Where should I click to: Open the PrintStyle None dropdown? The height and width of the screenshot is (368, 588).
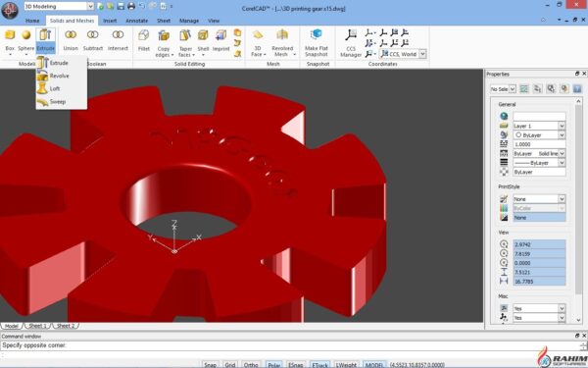click(x=562, y=199)
